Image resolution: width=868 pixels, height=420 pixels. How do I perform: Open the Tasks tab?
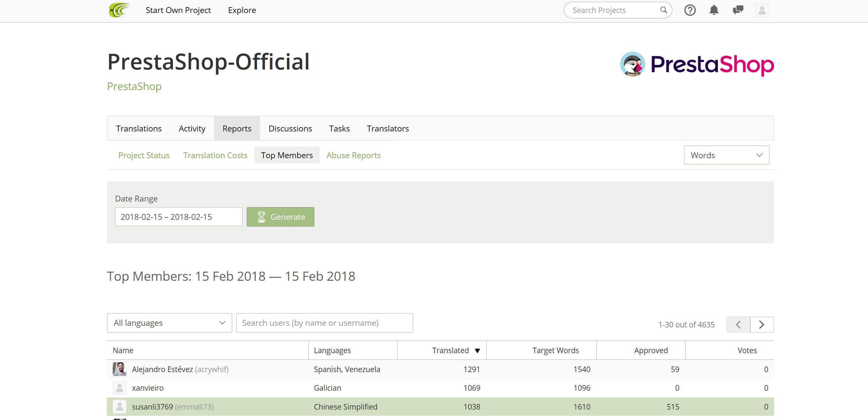(339, 128)
